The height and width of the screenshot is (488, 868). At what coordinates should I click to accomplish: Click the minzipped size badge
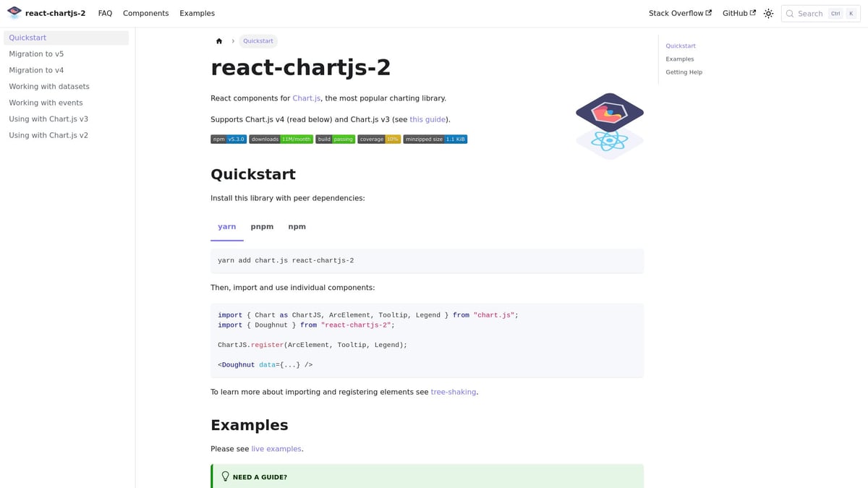click(435, 139)
